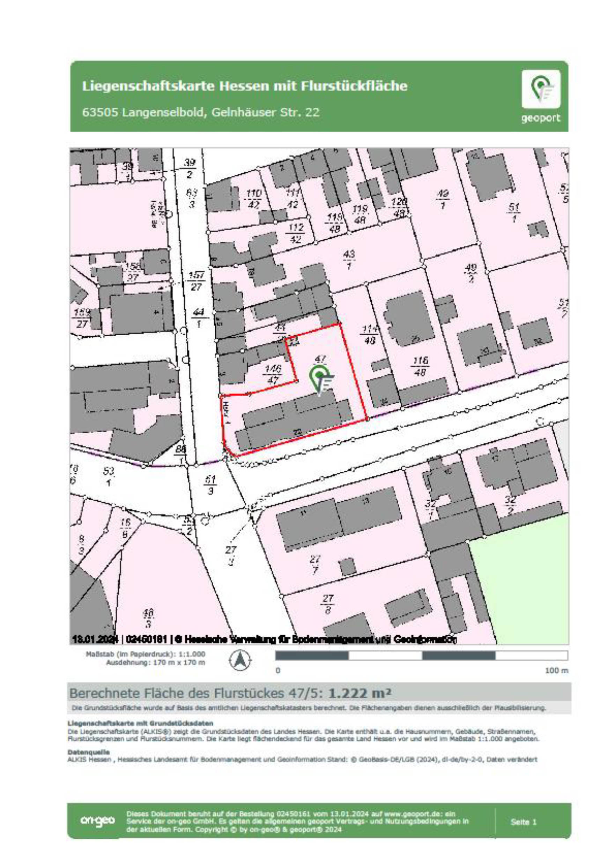Click the north arrow compass icon
This screenshot has width=615, height=868.
pos(240,660)
